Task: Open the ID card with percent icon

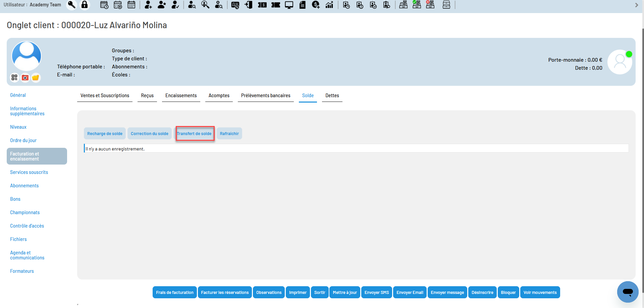Action: [235, 5]
